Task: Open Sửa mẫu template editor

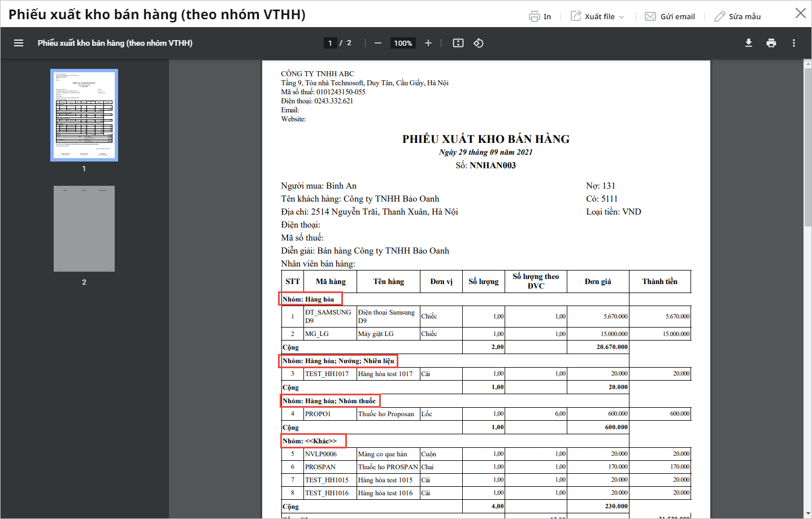Action: tap(737, 16)
